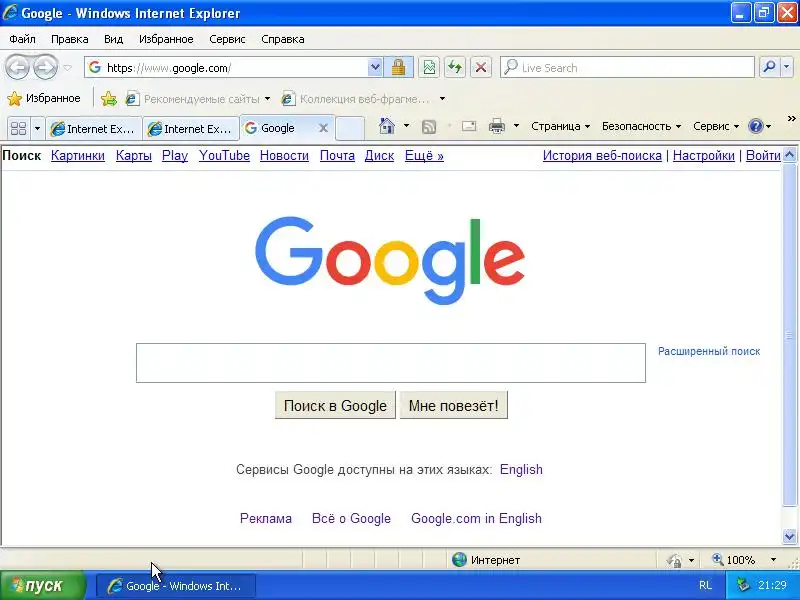The height and width of the screenshot is (600, 800).
Task: Show more command bar items chevron
Action: coord(791,119)
